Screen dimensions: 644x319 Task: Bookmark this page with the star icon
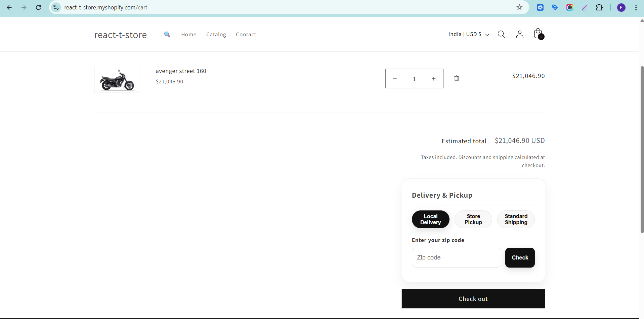pos(519,7)
